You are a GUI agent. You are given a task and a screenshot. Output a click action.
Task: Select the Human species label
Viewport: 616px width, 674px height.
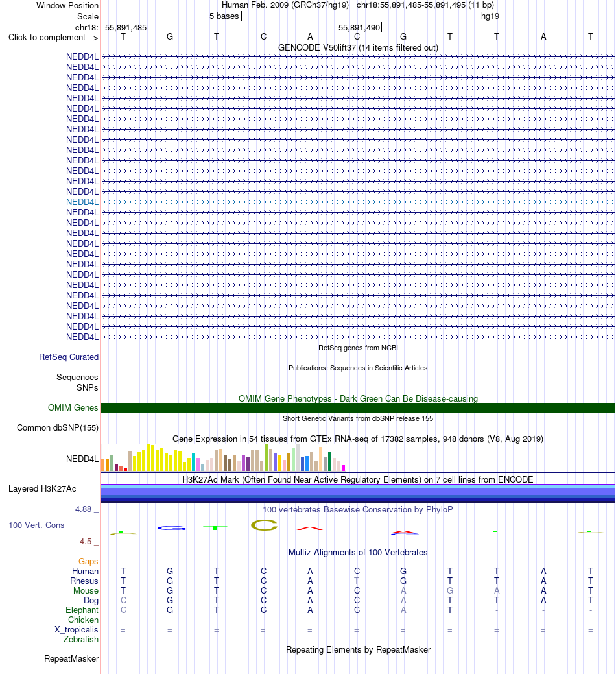coord(85,572)
